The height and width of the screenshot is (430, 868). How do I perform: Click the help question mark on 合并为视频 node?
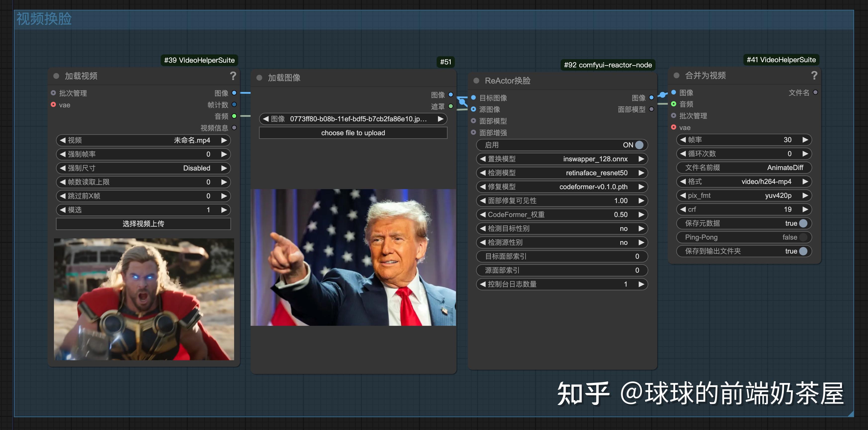pos(814,75)
